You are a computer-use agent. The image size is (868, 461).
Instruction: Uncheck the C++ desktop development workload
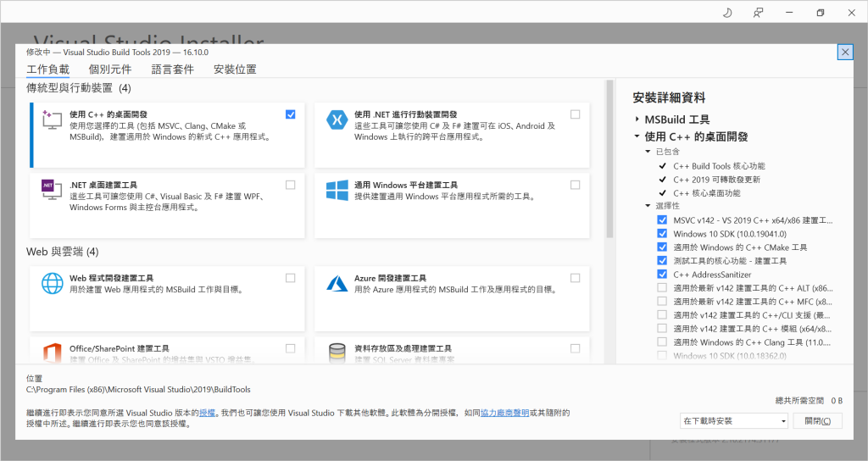coord(291,114)
